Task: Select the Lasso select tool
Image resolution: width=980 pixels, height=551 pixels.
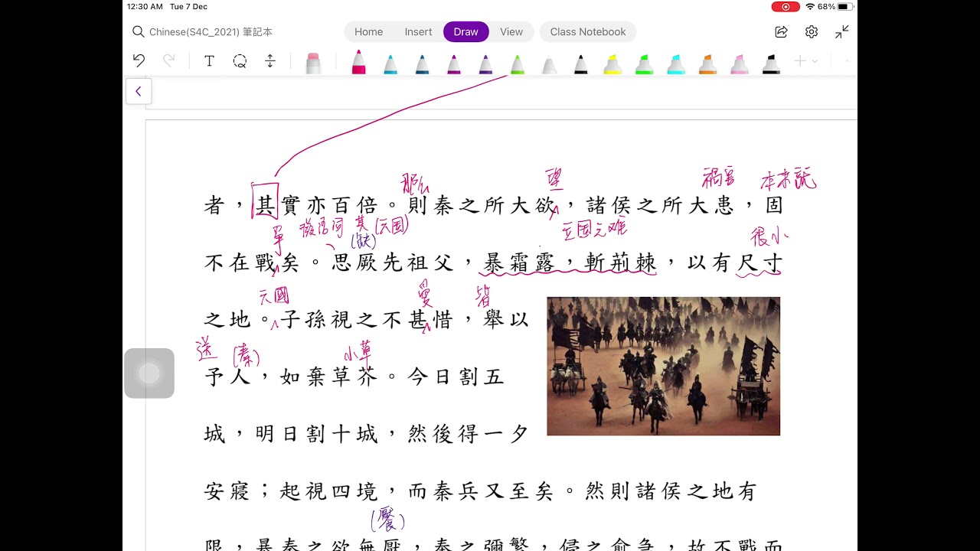Action: (x=240, y=61)
